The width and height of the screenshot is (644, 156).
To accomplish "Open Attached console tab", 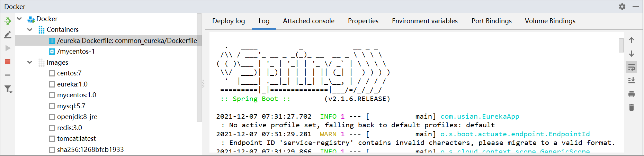I will [308, 21].
